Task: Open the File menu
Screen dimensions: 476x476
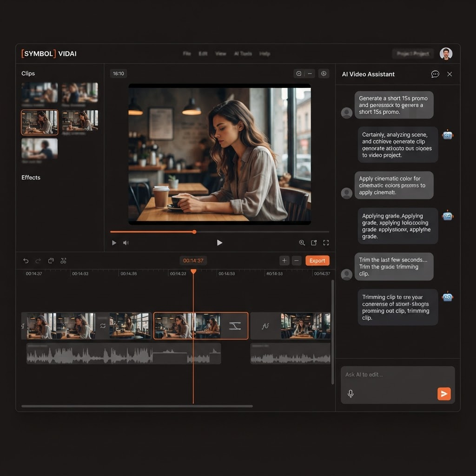Action: tap(187, 54)
